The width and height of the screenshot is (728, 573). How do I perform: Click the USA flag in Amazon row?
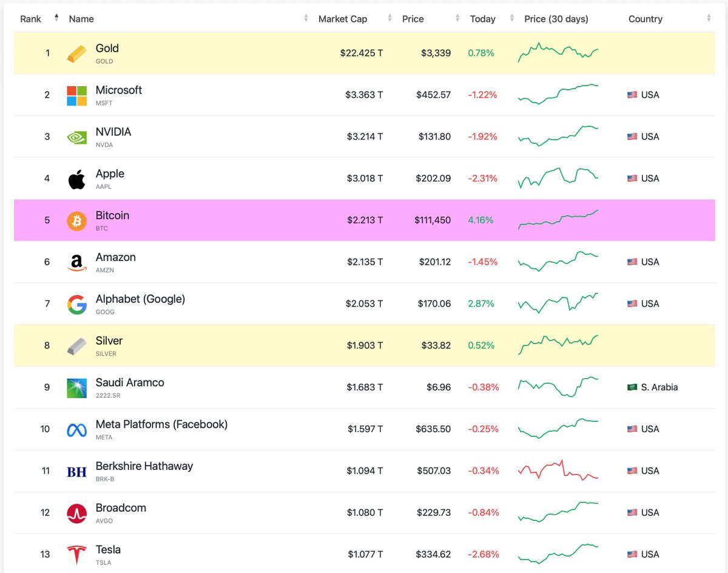(x=632, y=262)
